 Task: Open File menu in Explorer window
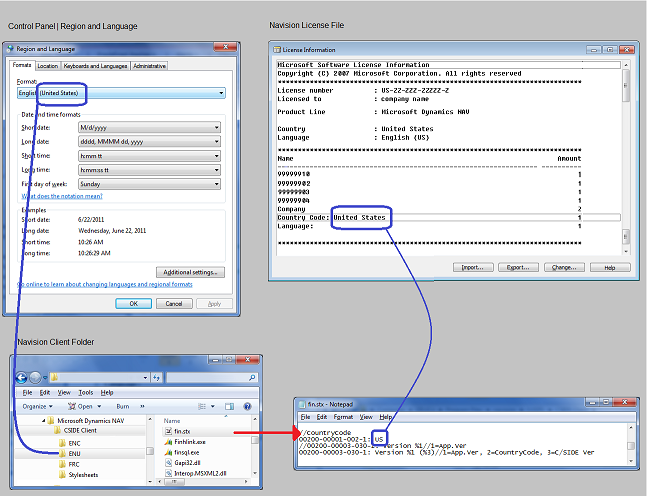pos(27,392)
